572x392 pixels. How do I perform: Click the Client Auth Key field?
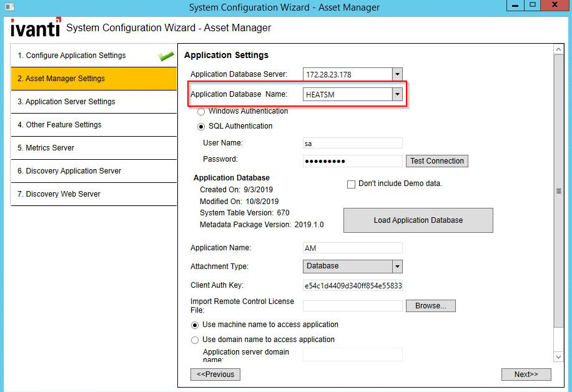[x=352, y=285]
